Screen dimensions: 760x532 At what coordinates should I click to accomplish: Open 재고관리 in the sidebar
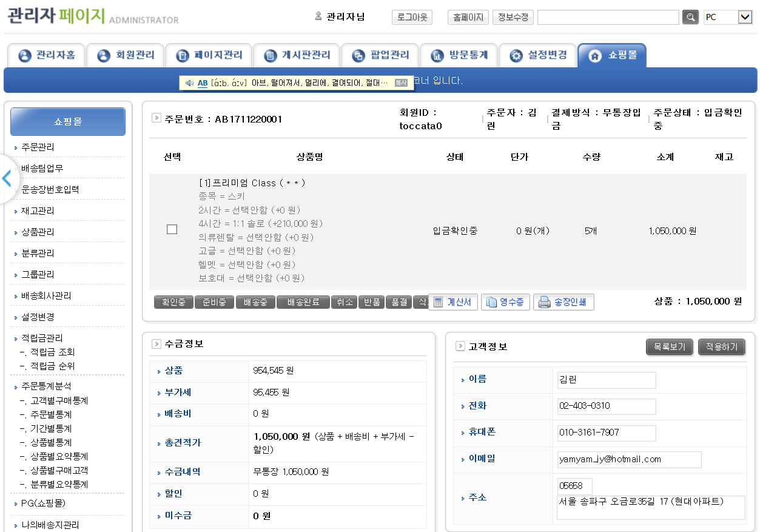38,211
